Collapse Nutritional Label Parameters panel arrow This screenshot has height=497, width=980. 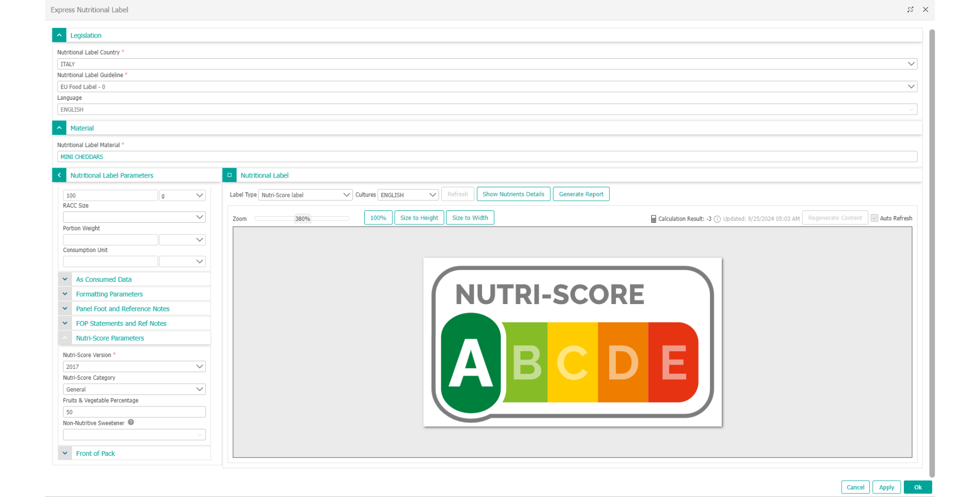tap(59, 175)
